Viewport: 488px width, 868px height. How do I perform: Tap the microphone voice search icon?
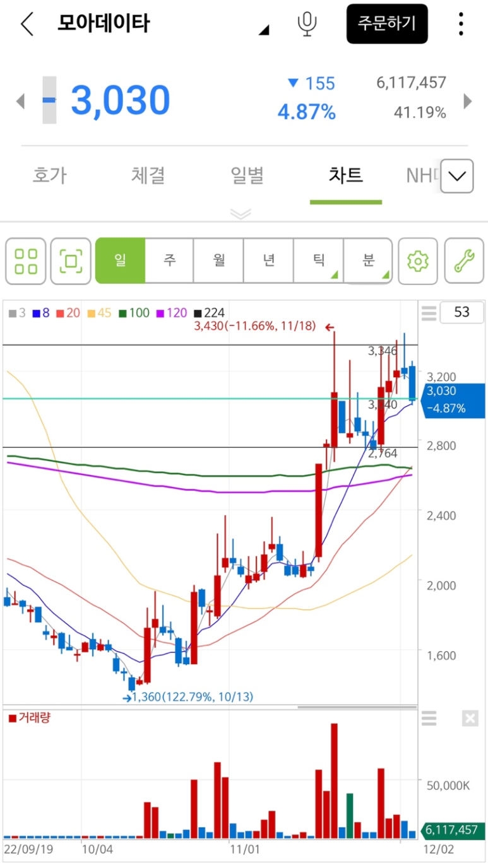pos(307,24)
